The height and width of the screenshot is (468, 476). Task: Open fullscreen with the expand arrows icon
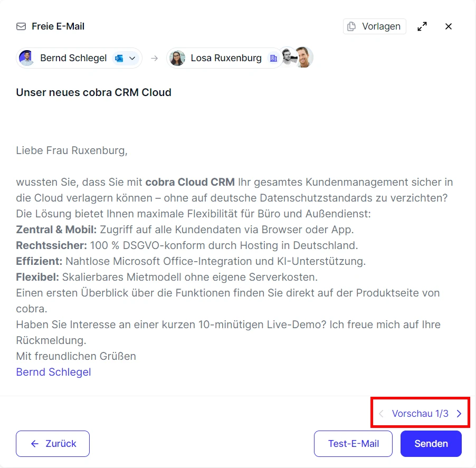click(422, 26)
